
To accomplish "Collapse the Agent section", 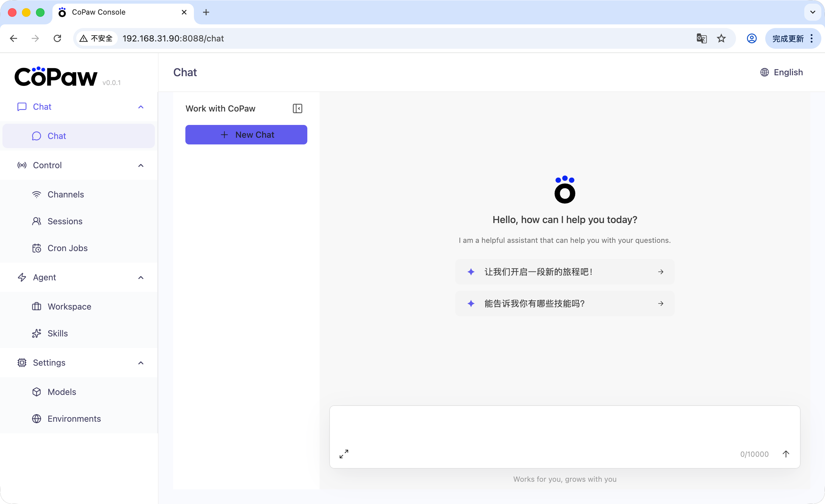I will 141,277.
